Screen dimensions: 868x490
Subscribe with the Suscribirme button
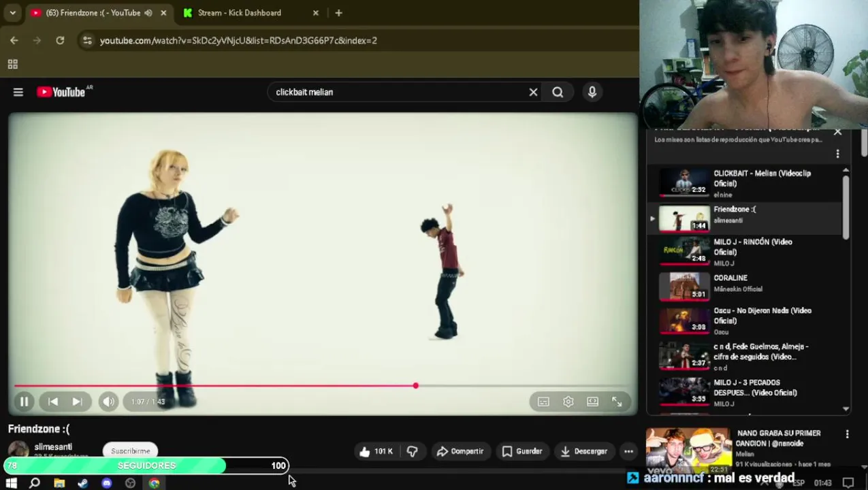point(130,451)
